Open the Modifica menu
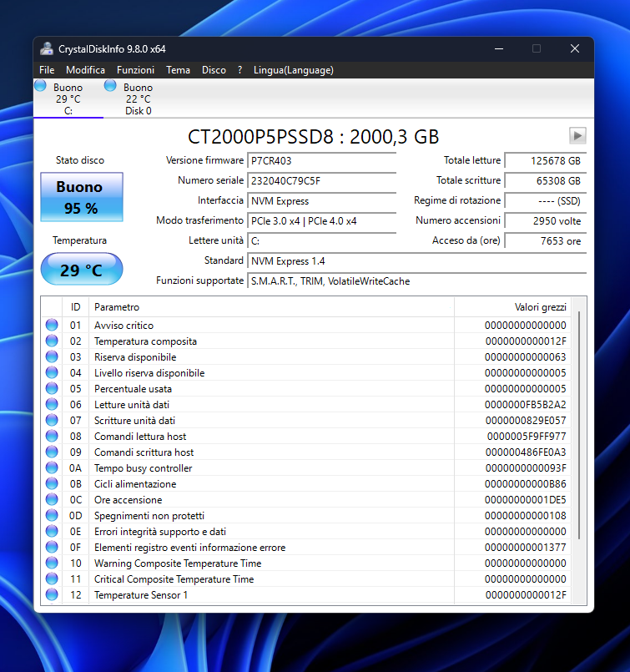 85,70
